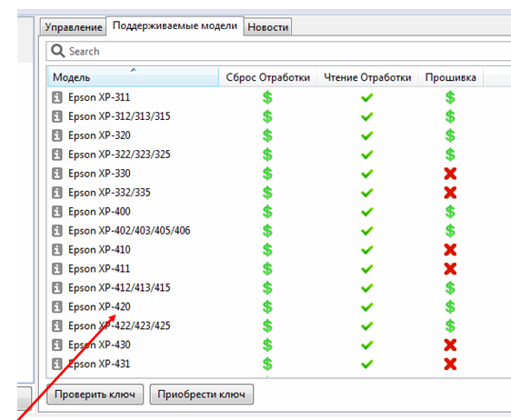
Task: Select row text Epson XP-332/335
Action: pyautogui.click(x=109, y=193)
